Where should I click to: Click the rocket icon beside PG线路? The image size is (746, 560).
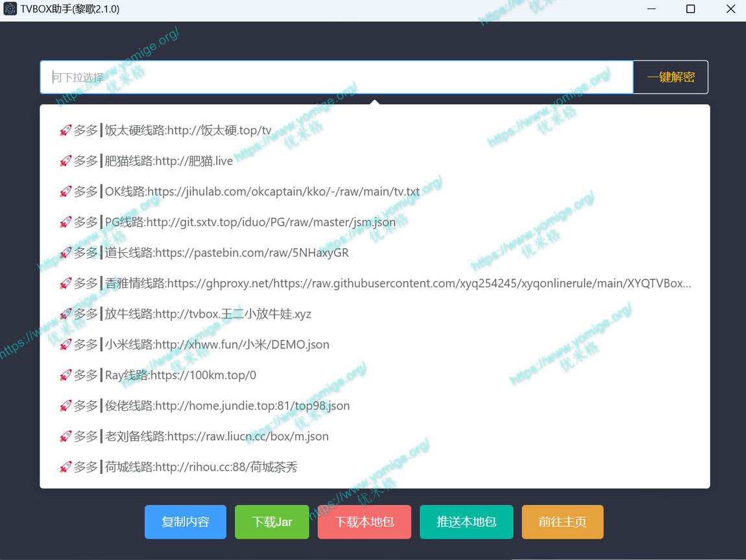(65, 222)
